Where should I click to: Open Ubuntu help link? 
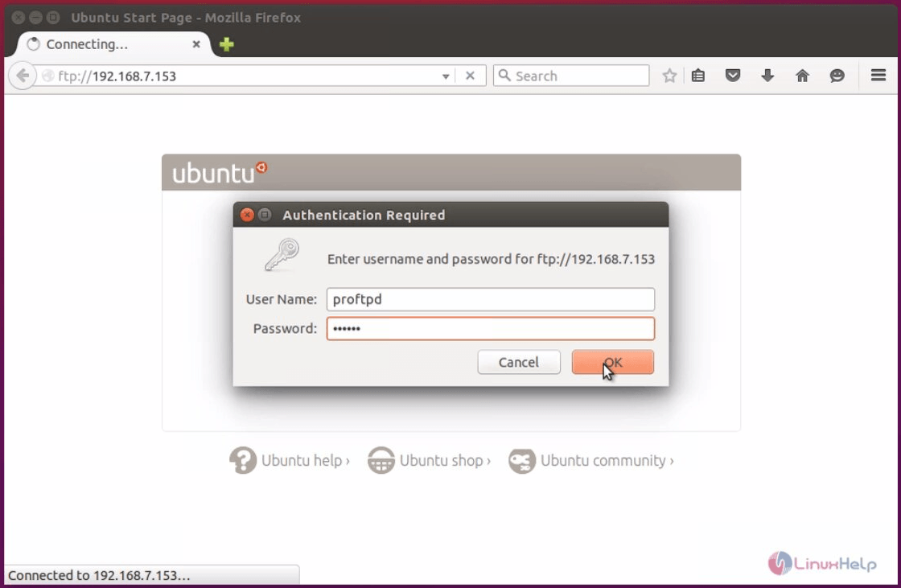(305, 460)
